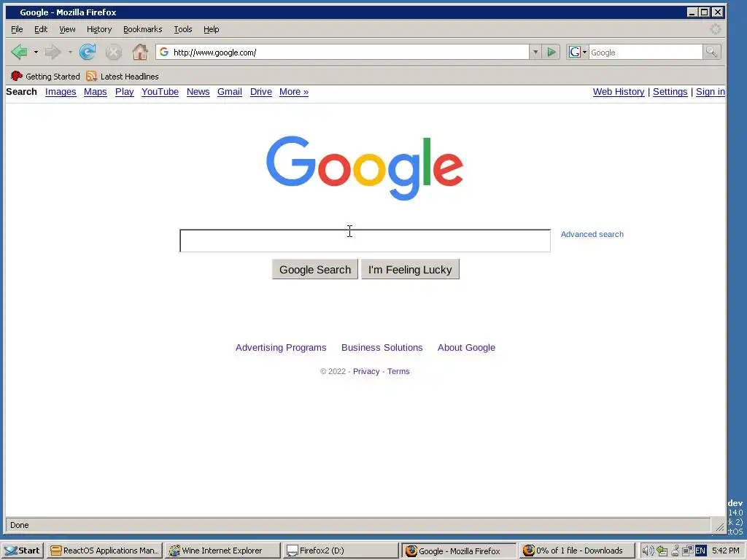
Task: Expand the More » link
Action: coord(294,92)
